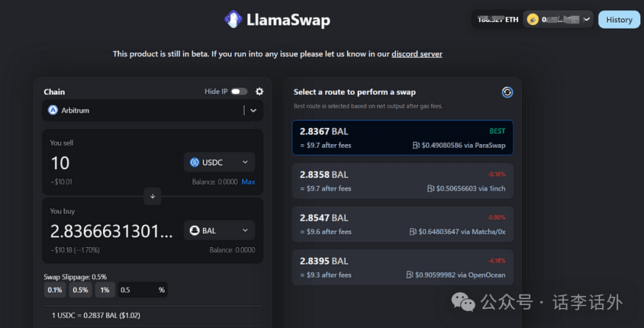Set slippage to 0.1%
The height and width of the screenshot is (328, 644).
(54, 290)
